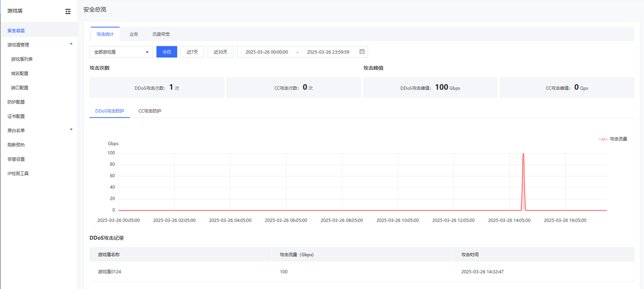This screenshot has width=644, height=289.
Task: Collapse the 游戏盾管理 menu arrow
Action: 71,44
